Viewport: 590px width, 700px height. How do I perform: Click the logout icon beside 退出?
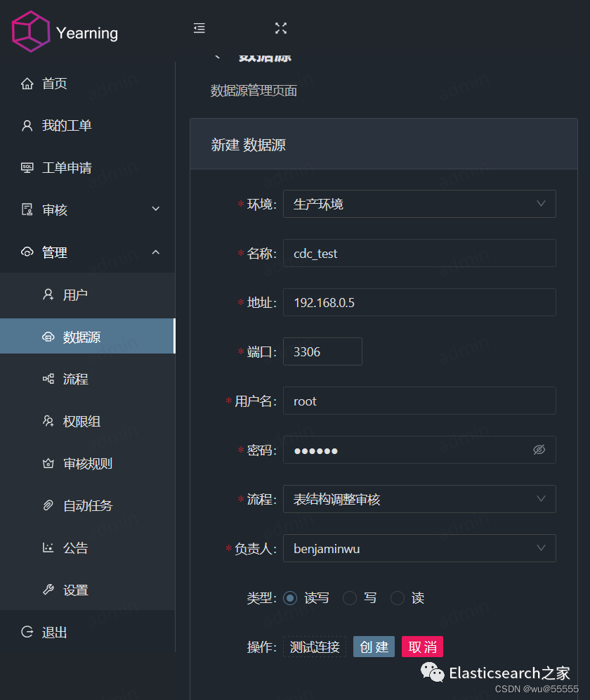(x=27, y=632)
